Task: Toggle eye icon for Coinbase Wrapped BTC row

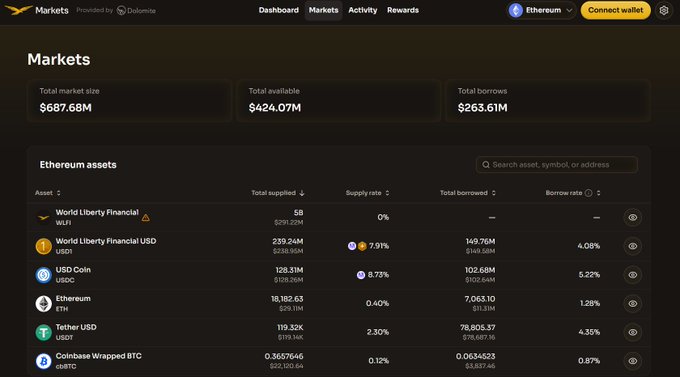Action: point(633,361)
